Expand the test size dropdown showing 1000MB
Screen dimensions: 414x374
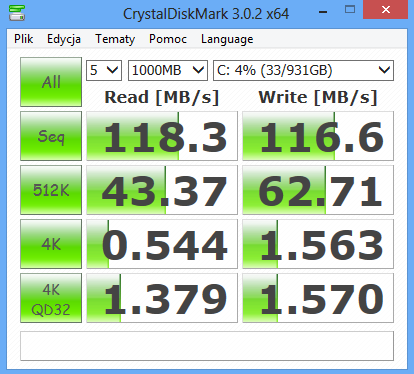[x=168, y=70]
